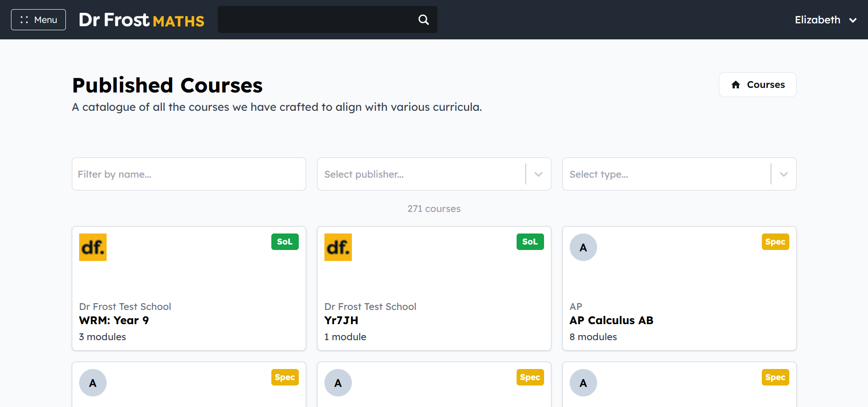Image resolution: width=868 pixels, height=407 pixels.
Task: Click SoL badge on Yr7JH card
Action: (x=530, y=242)
